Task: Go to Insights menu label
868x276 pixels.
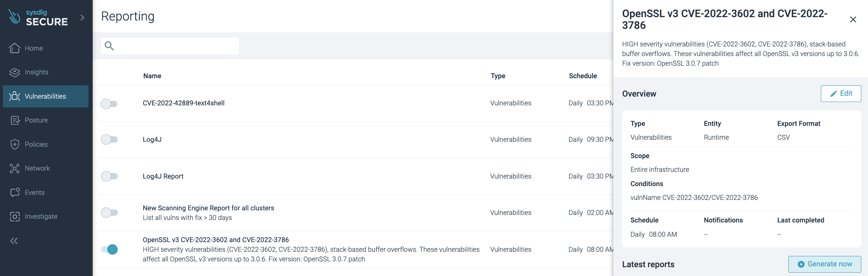Action: click(x=36, y=72)
